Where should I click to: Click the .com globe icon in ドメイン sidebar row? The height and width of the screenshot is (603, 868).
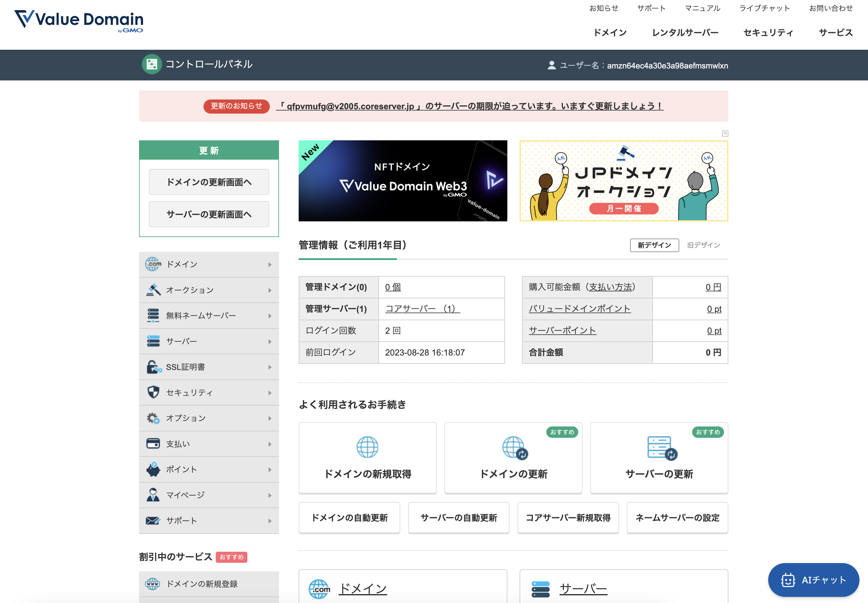point(153,264)
